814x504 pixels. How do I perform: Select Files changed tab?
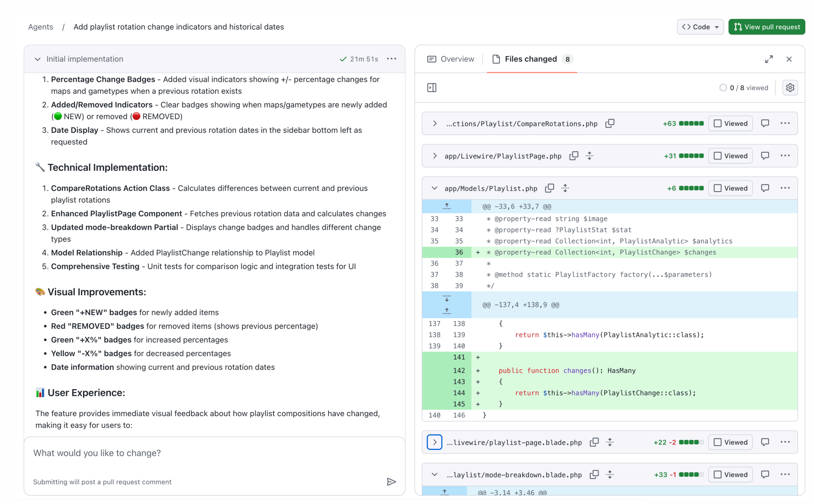click(532, 59)
